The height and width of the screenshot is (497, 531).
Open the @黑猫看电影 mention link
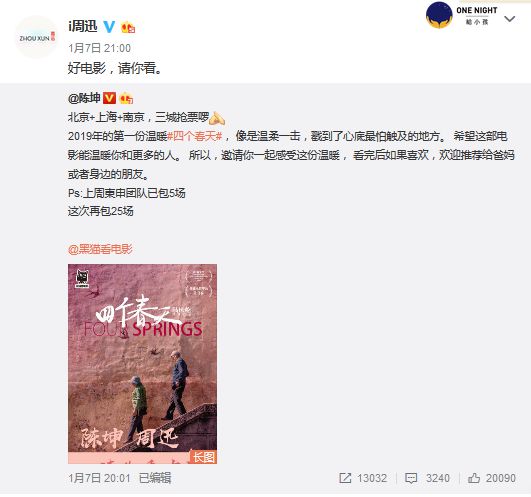(x=100, y=249)
